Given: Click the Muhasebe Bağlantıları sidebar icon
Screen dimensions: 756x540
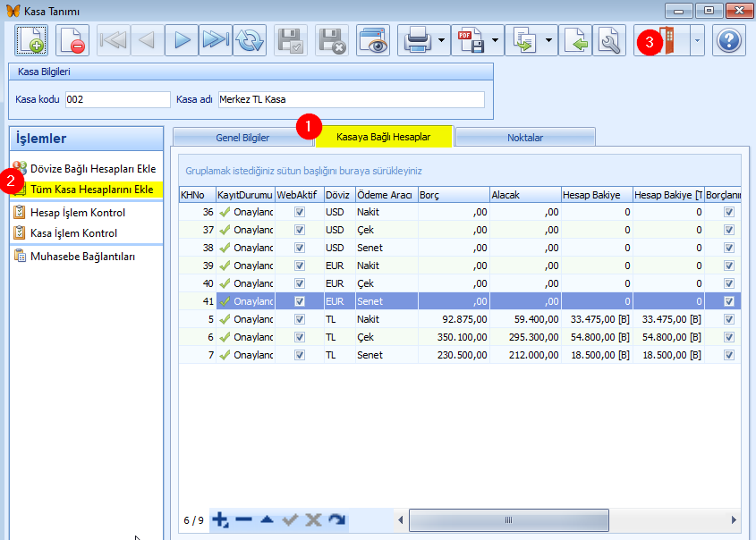Looking at the screenshot, I should tap(20, 256).
